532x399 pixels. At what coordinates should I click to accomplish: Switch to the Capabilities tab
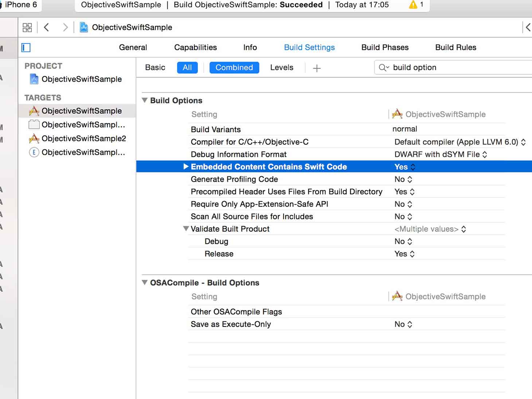[195, 47]
